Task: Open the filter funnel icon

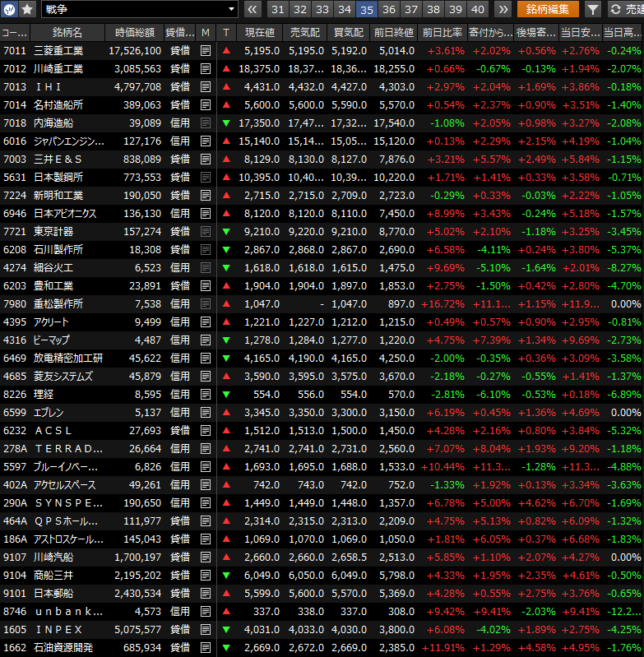Action: point(592,10)
